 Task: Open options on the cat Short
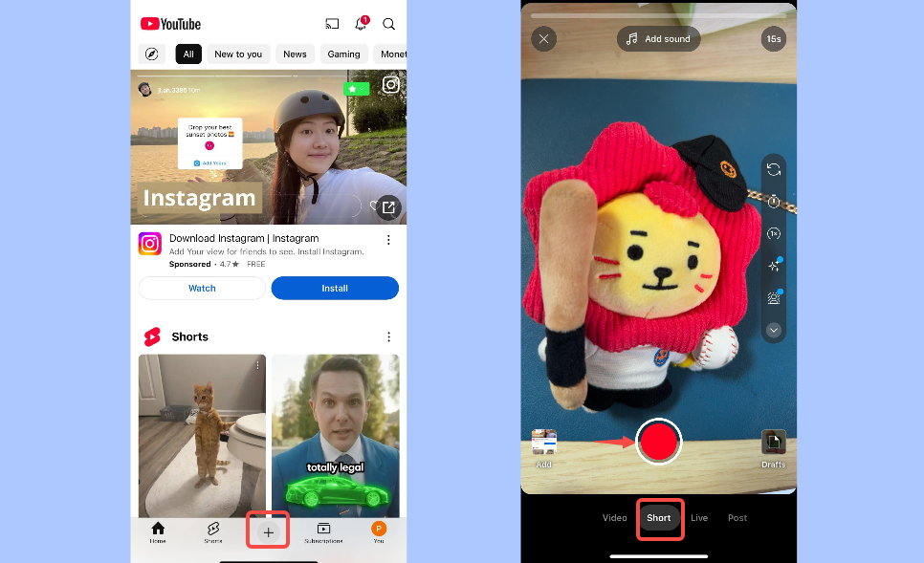(x=257, y=366)
